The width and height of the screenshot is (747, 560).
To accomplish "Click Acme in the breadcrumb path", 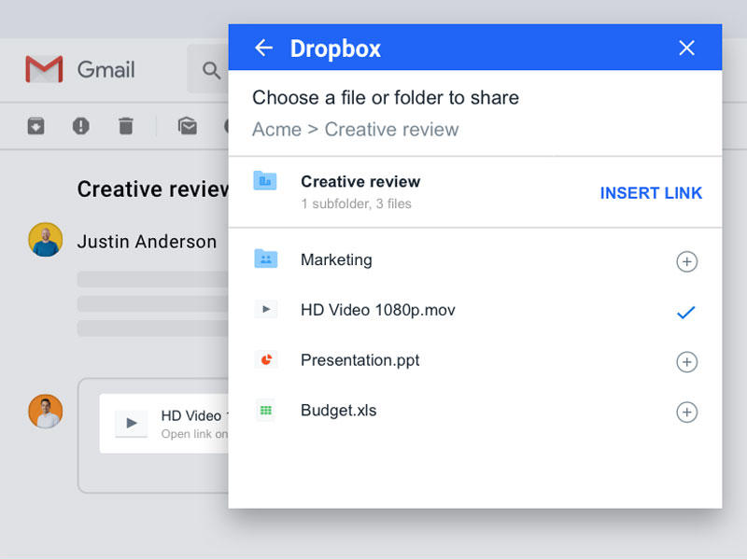I will [x=276, y=129].
